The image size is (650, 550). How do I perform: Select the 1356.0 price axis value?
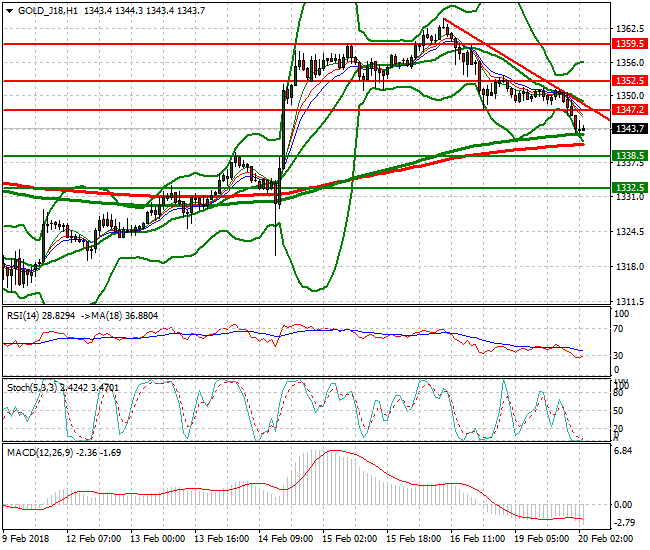tap(630, 63)
